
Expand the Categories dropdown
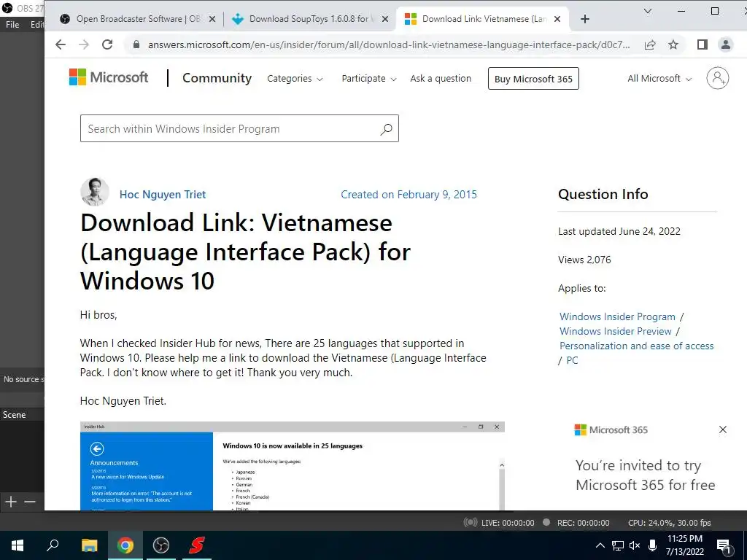coord(295,79)
